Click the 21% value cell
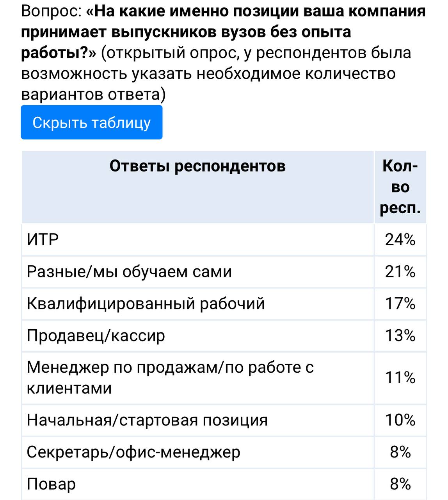Viewport: 448px width, 500px height. pos(400,271)
